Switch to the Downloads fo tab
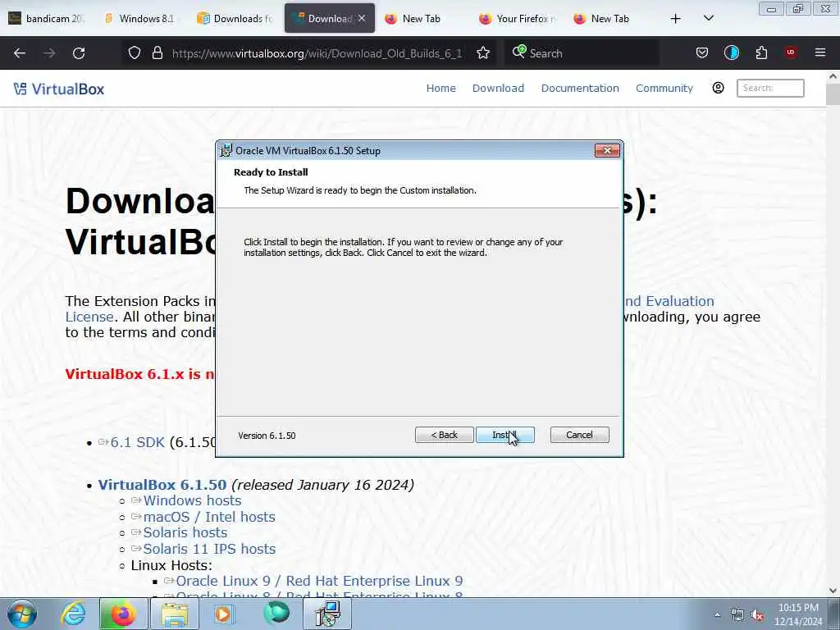Image resolution: width=840 pixels, height=630 pixels. [x=235, y=19]
